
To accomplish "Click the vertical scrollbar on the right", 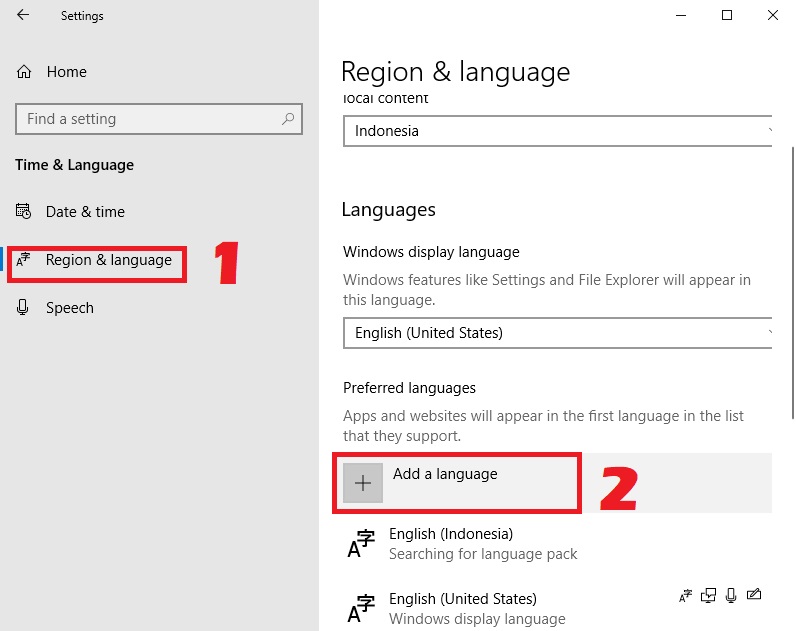I will (x=792, y=280).
